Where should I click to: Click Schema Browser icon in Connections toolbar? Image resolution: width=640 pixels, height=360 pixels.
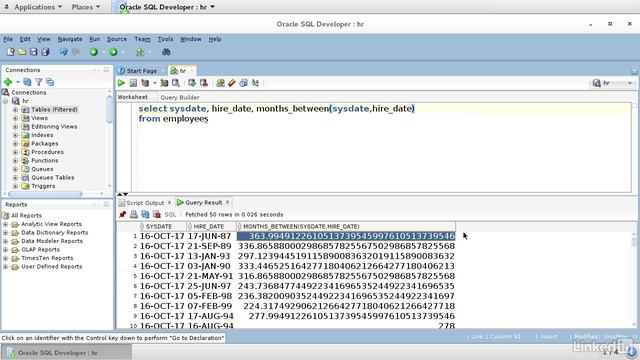pos(50,82)
